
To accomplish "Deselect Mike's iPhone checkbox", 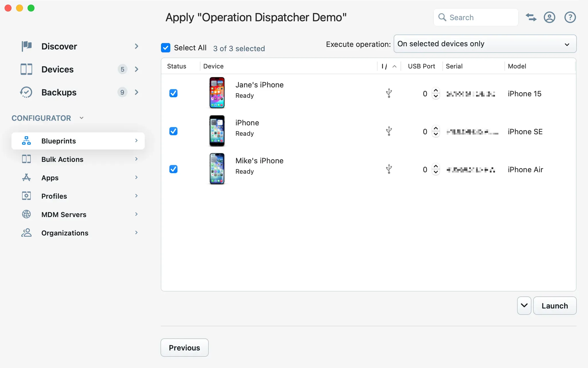I will [173, 169].
